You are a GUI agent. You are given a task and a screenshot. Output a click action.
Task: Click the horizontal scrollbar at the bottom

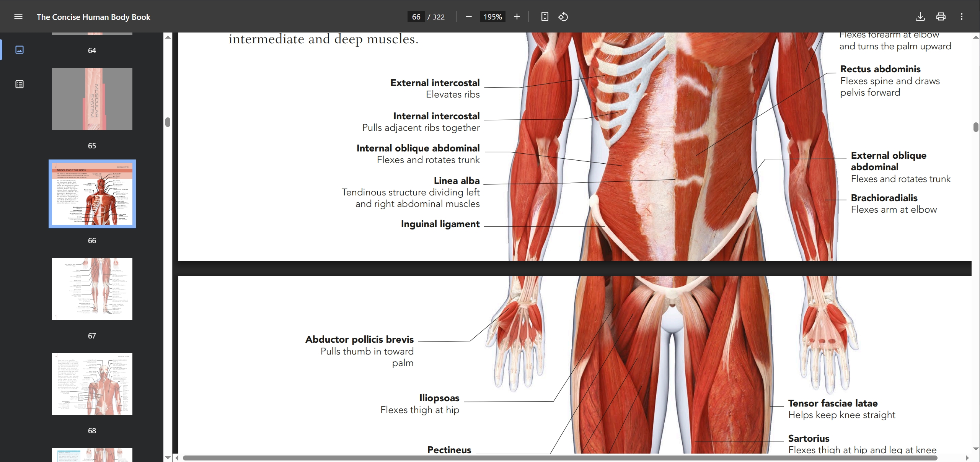click(560, 458)
